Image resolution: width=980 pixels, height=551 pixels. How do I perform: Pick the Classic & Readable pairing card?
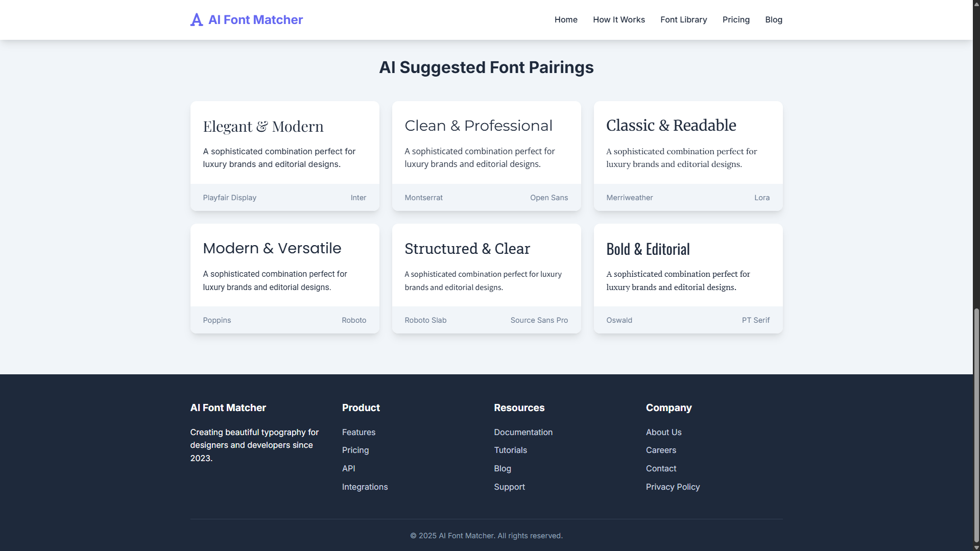[x=688, y=156]
